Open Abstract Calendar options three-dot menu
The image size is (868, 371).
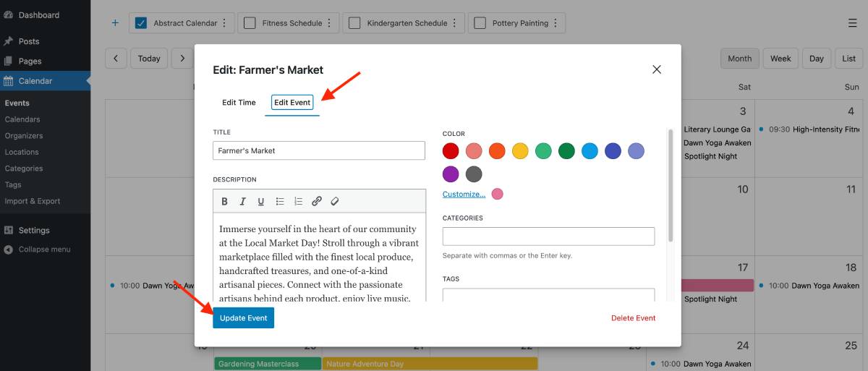[x=224, y=23]
